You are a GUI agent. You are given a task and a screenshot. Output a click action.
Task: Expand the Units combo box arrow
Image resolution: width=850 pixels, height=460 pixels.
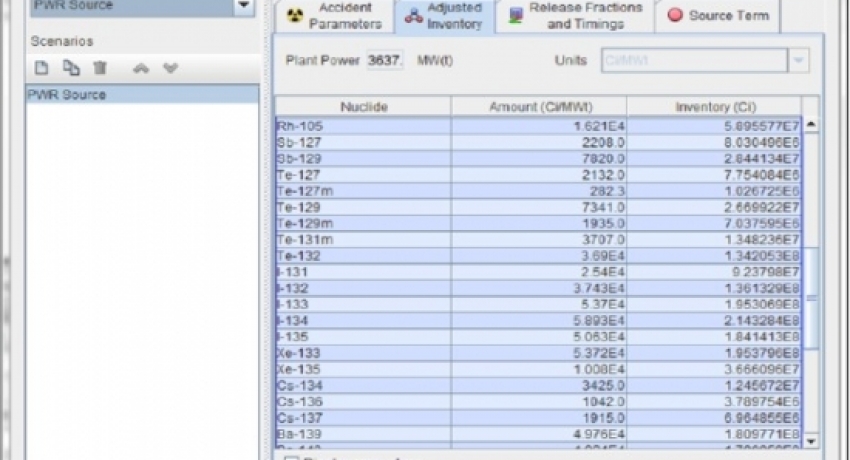(798, 60)
